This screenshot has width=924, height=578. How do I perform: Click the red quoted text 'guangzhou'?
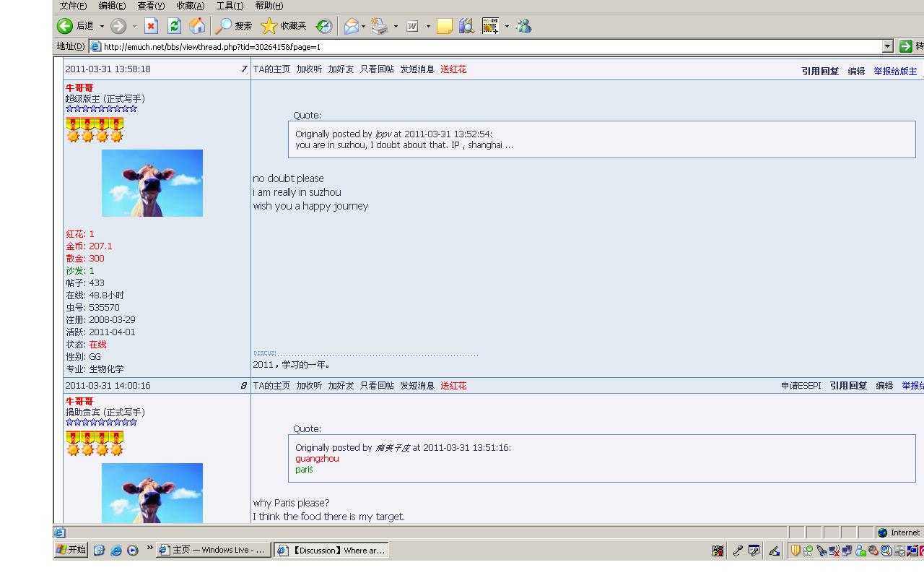(x=317, y=459)
